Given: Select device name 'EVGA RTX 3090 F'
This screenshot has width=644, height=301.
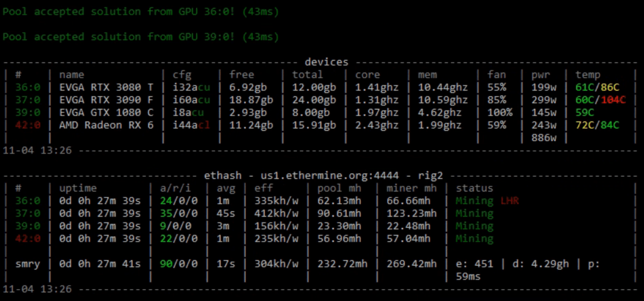Looking at the screenshot, I should [106, 100].
